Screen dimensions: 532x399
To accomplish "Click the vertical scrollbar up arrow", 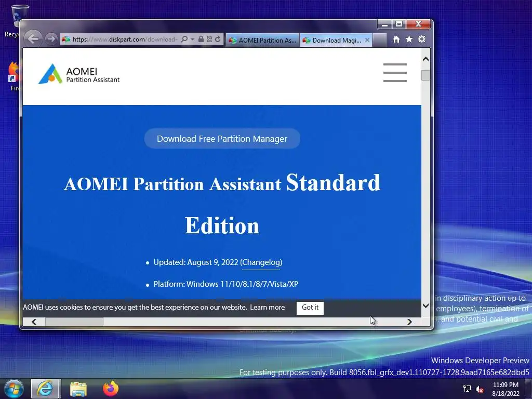I will tap(426, 59).
